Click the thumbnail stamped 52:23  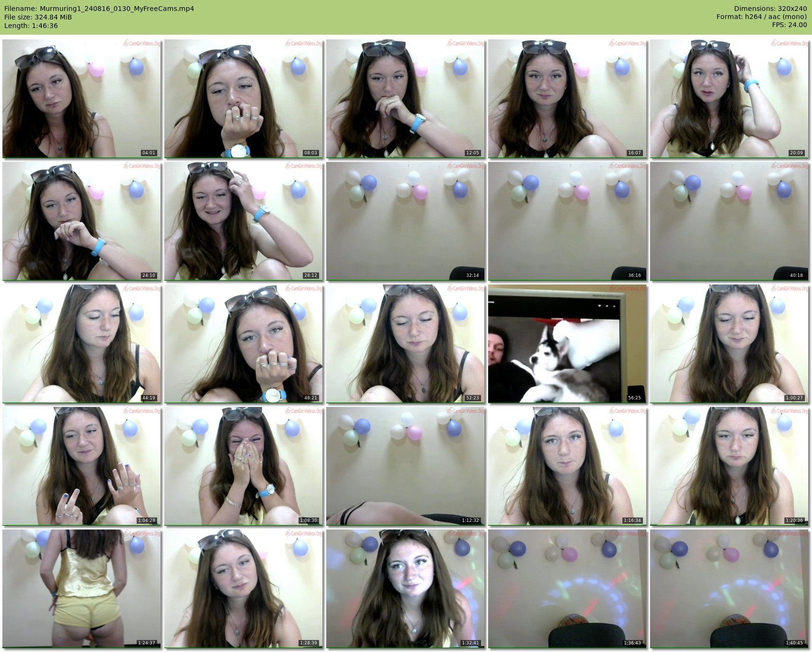coord(406,343)
